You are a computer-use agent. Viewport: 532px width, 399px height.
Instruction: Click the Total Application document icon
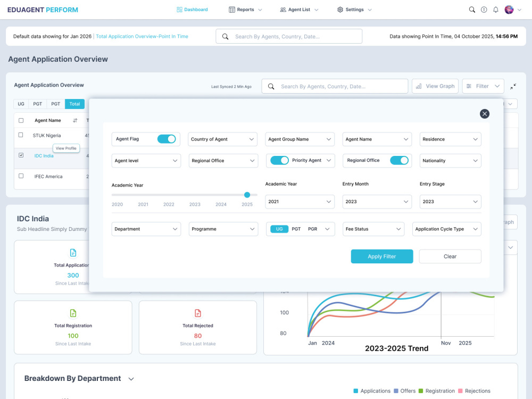[73, 253]
